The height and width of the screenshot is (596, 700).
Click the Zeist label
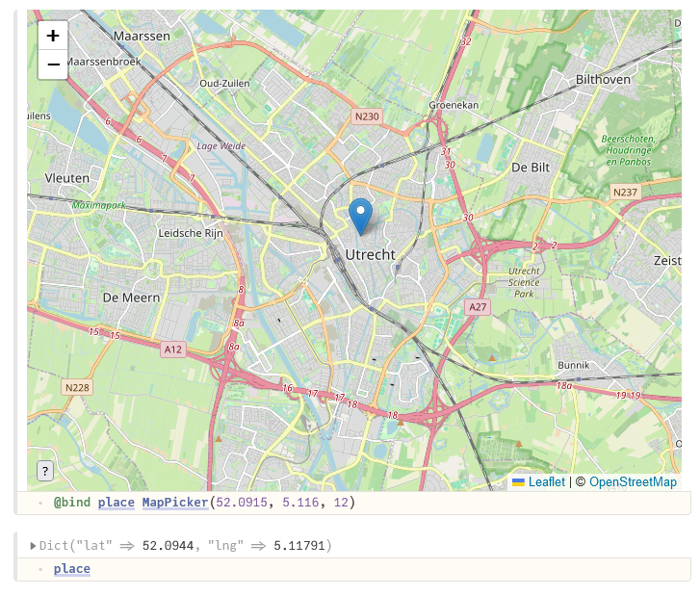667,260
